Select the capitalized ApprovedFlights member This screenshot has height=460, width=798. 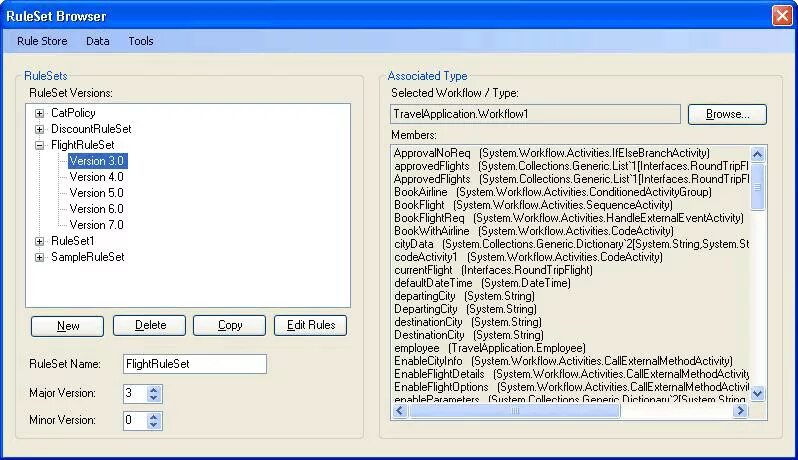(571, 179)
